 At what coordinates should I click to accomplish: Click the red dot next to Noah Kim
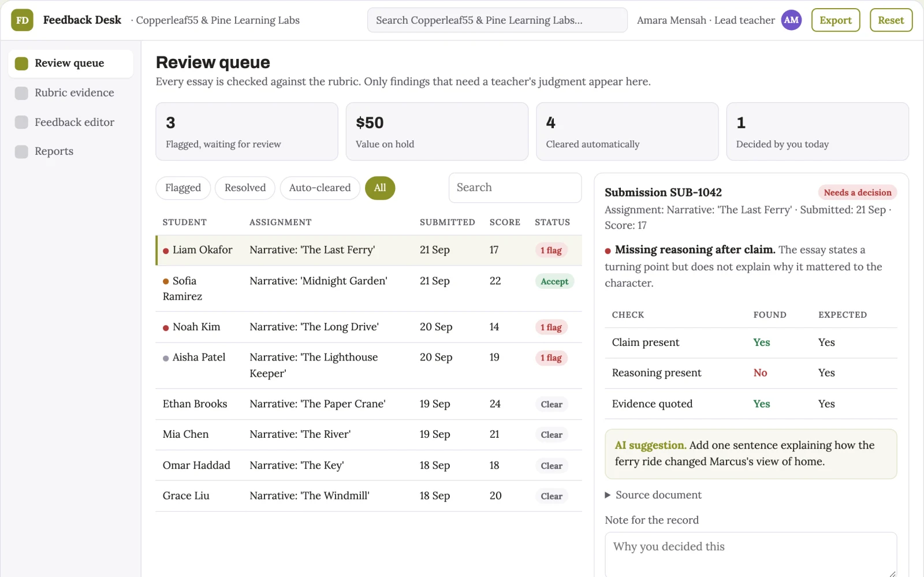pyautogui.click(x=166, y=327)
